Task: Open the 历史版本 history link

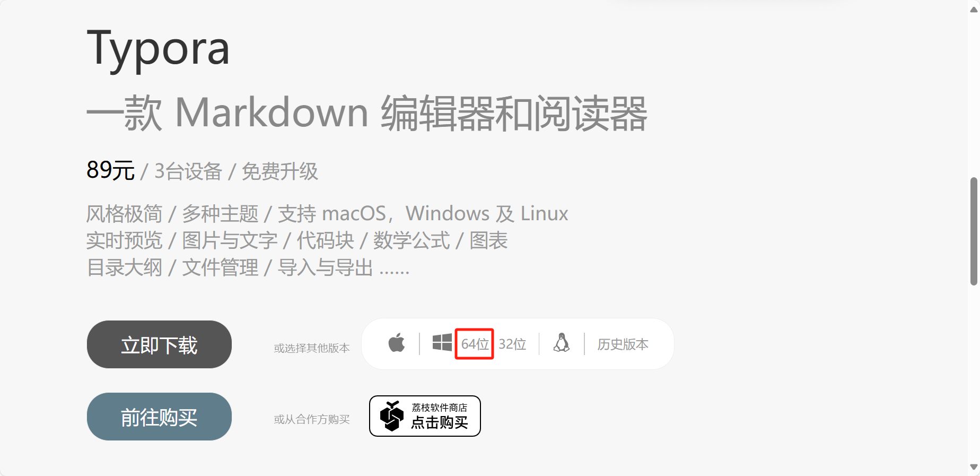Action: coord(623,344)
